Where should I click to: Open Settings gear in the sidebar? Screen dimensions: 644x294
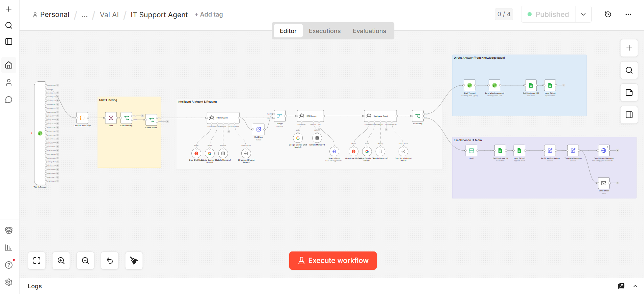[9, 282]
